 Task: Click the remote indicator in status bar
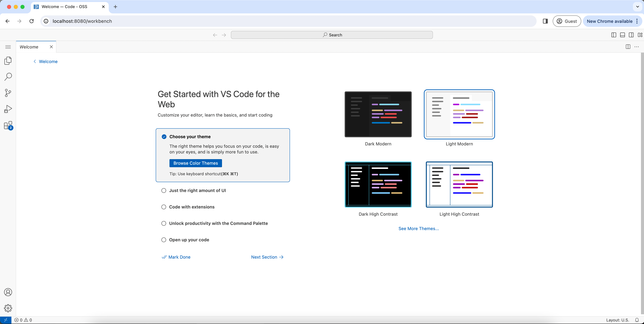pos(6,320)
